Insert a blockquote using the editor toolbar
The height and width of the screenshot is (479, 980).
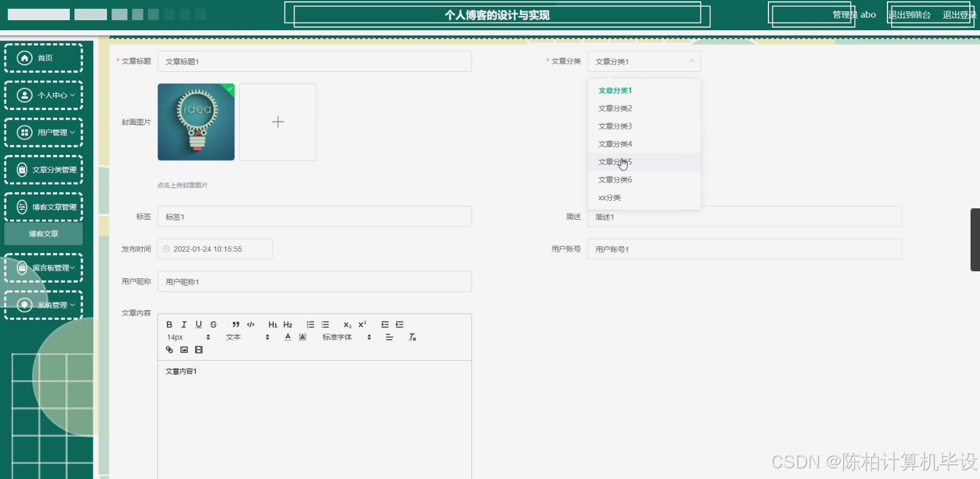click(236, 324)
